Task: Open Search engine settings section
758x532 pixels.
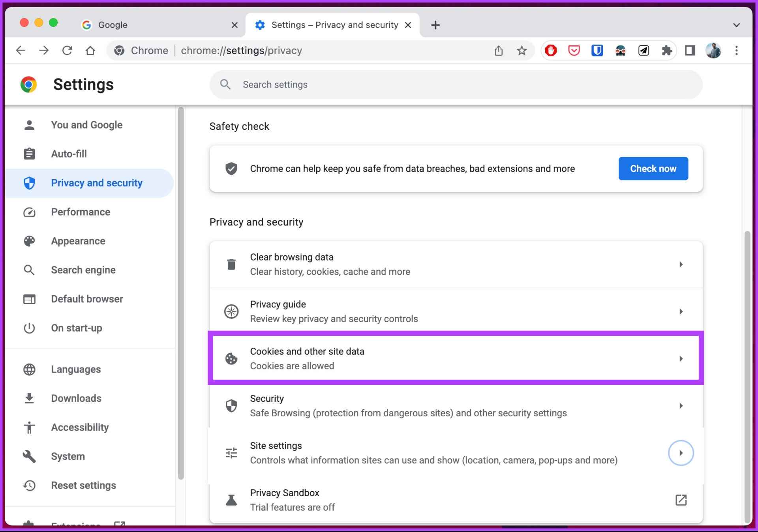Action: [x=83, y=270]
